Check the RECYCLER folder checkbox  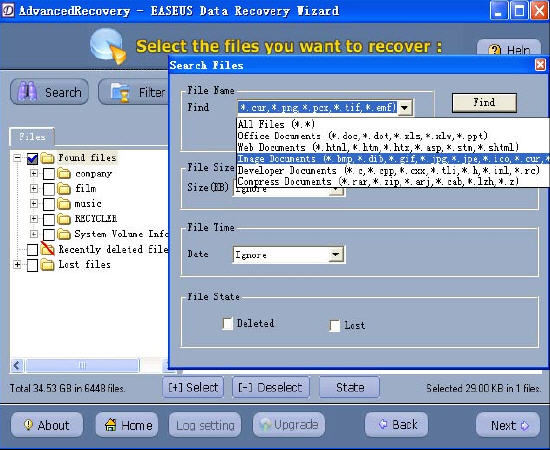pos(48,219)
